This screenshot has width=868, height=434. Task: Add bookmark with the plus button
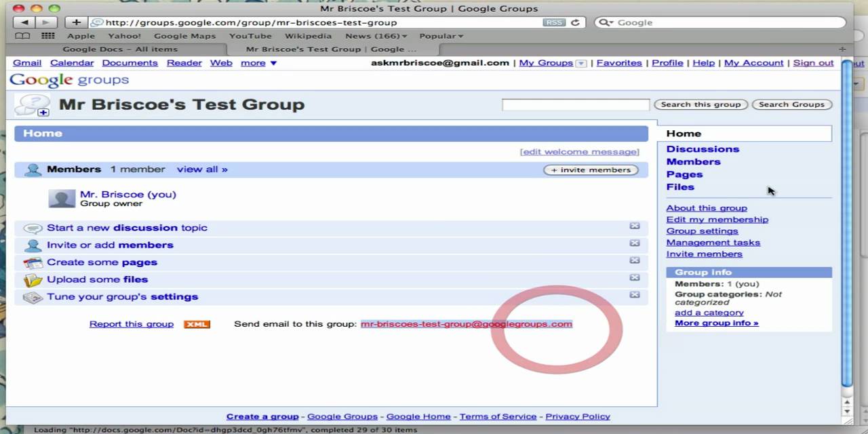(77, 22)
